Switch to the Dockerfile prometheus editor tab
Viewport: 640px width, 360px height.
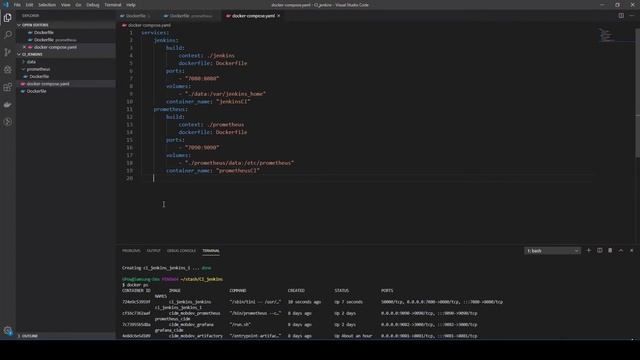[x=190, y=16]
